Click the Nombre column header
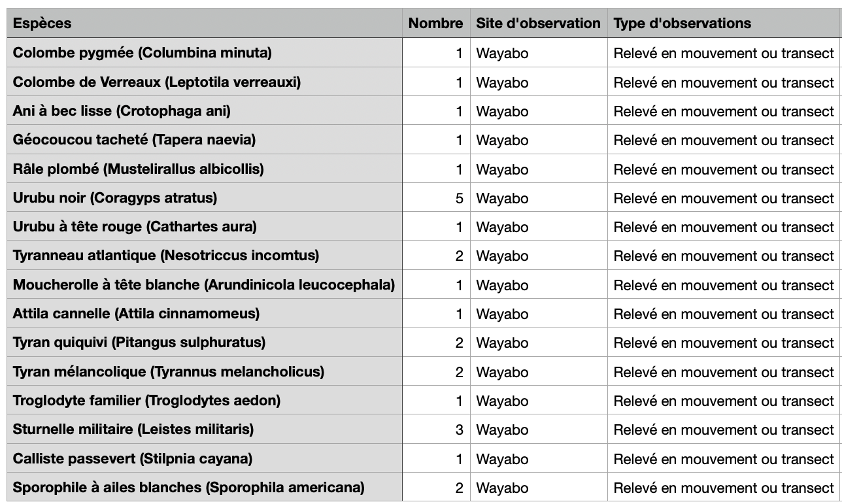 coord(435,24)
